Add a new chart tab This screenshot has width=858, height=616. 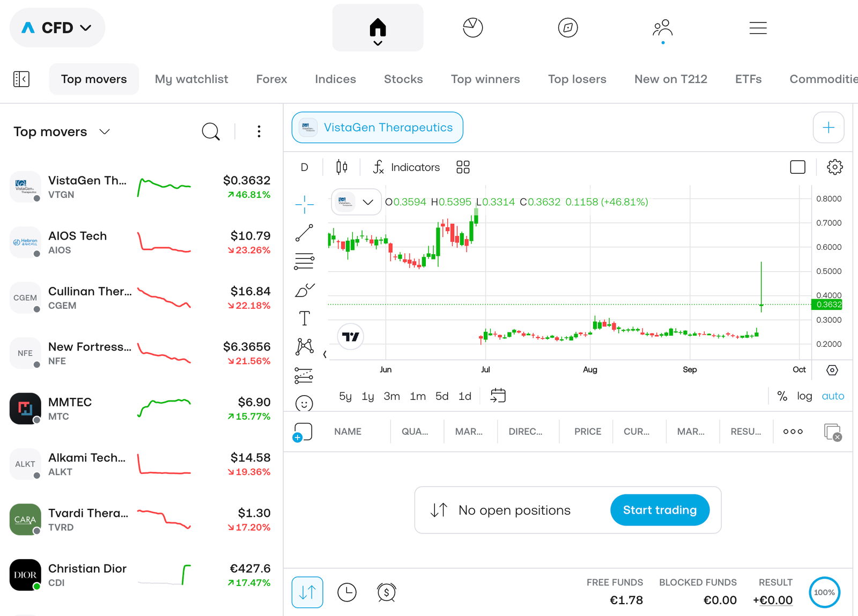(x=829, y=128)
